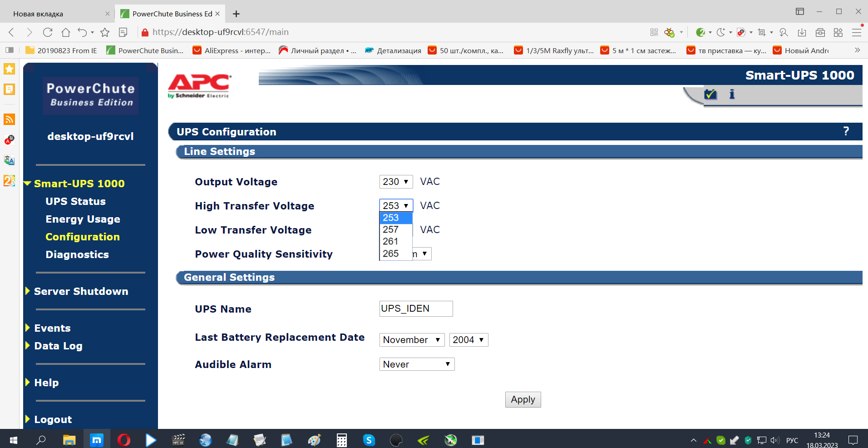Open Energy Usage page

[83, 219]
